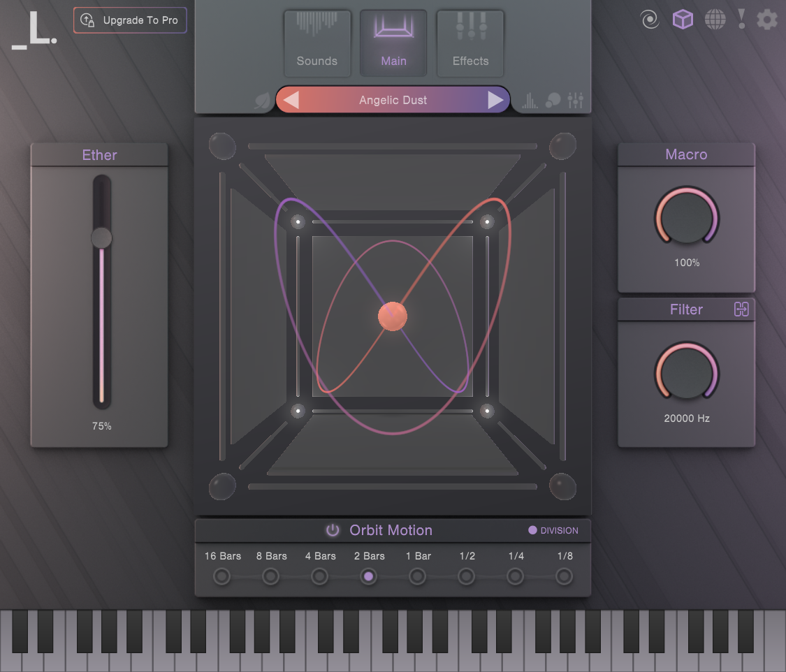Click the Filter link icon
The image size is (786, 672).
[x=741, y=309]
